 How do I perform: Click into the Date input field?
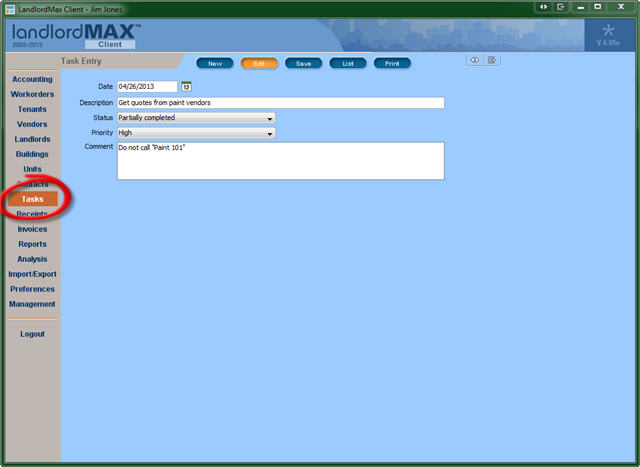pyautogui.click(x=147, y=87)
